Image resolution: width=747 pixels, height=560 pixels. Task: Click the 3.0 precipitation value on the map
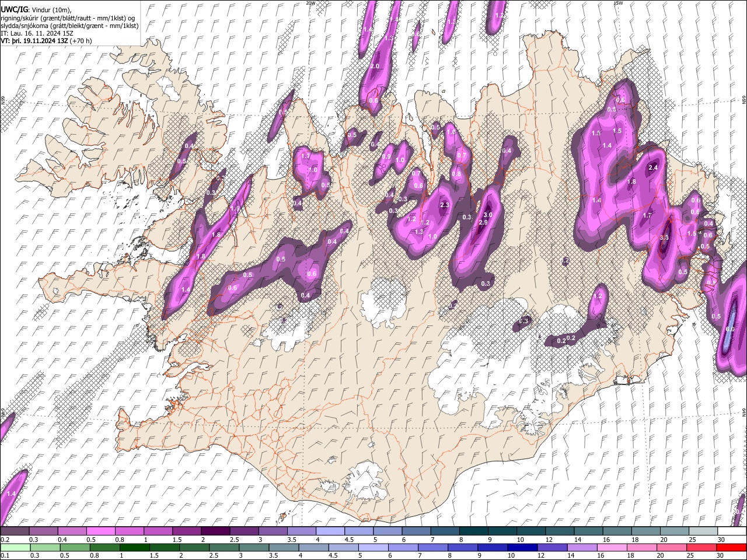click(x=488, y=215)
